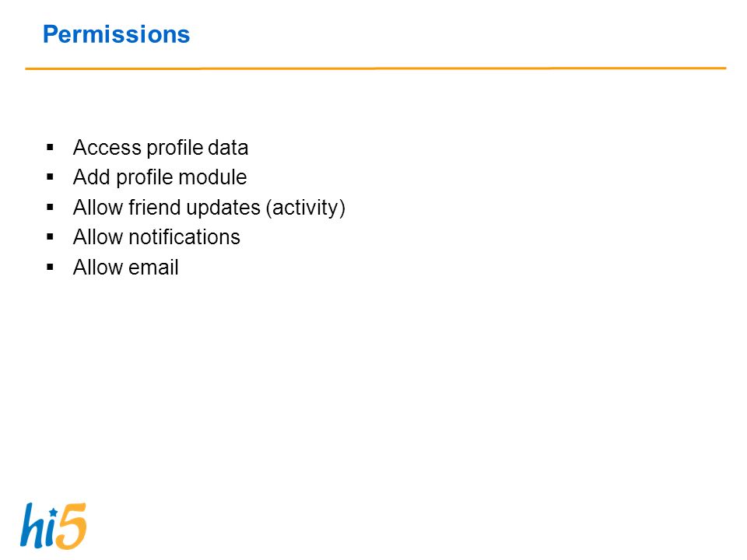The width and height of the screenshot is (747, 560).
Task: Select the Access profile data line
Action: (x=160, y=148)
